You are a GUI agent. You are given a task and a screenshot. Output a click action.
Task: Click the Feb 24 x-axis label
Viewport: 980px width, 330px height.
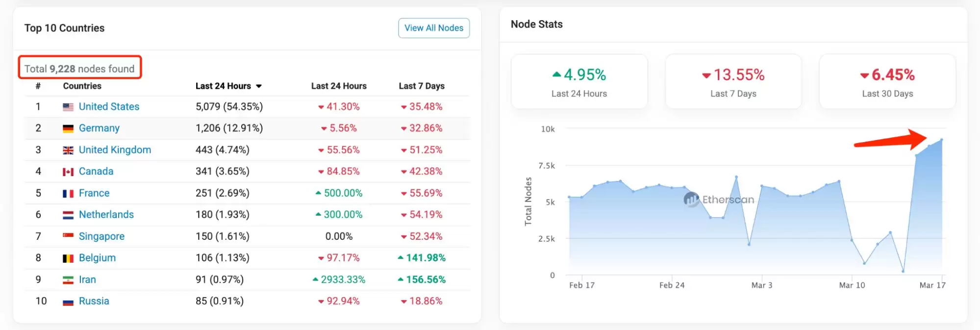pyautogui.click(x=672, y=285)
